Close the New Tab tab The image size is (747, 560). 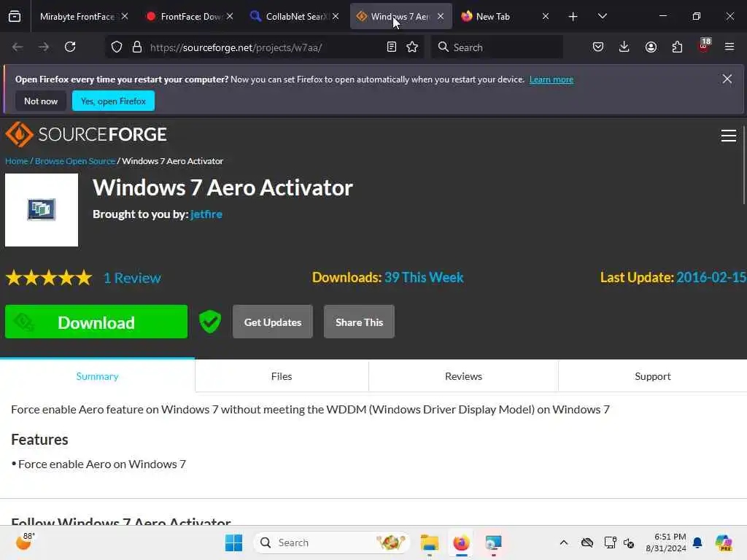coord(546,17)
